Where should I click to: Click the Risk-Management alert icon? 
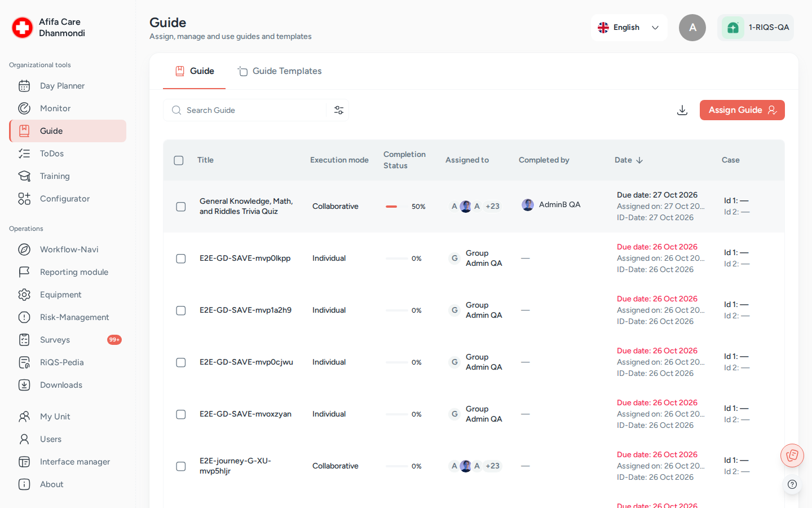coord(24,317)
